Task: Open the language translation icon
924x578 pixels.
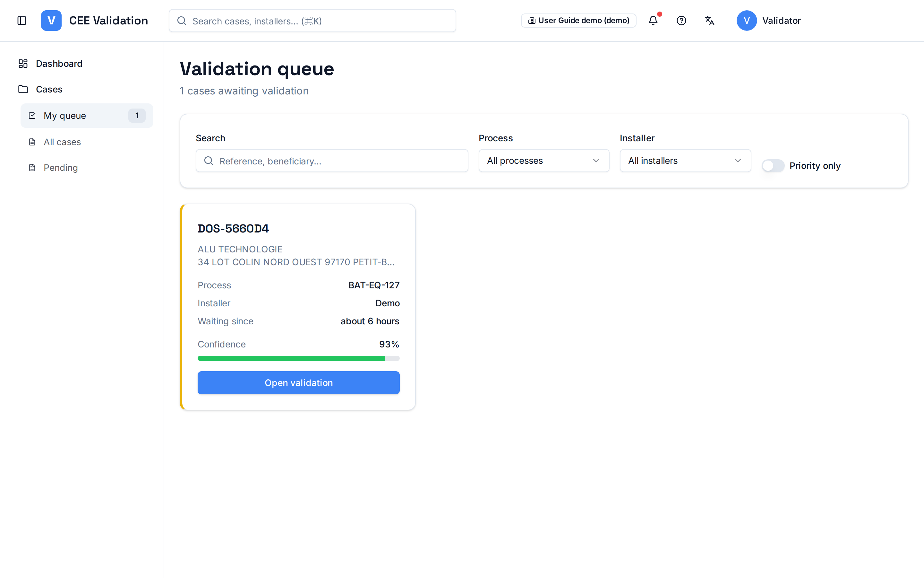Action: click(x=709, y=21)
